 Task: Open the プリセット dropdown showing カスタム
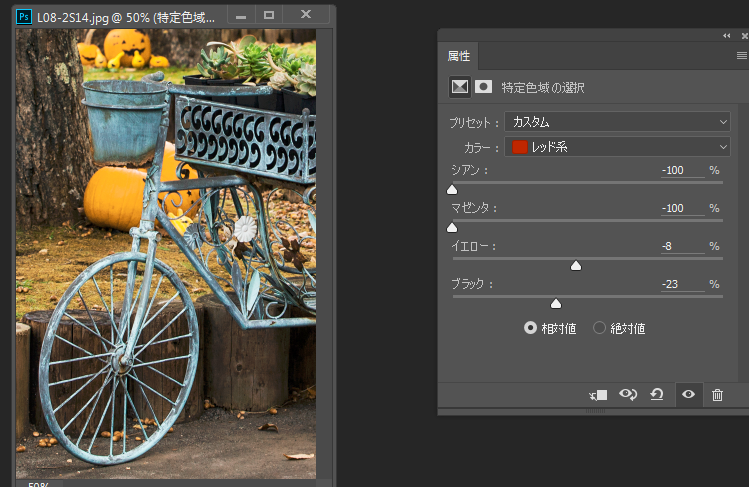click(617, 122)
